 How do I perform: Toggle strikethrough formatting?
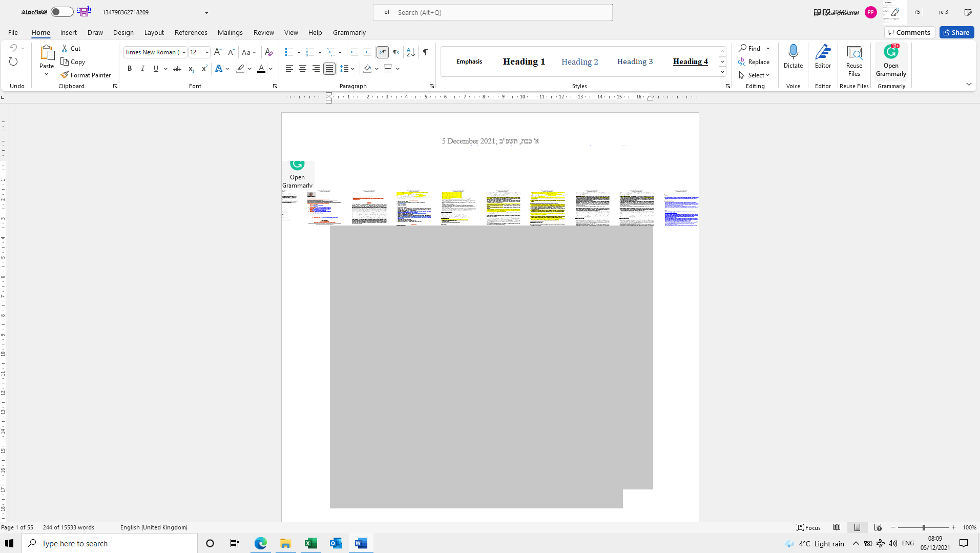click(x=177, y=68)
